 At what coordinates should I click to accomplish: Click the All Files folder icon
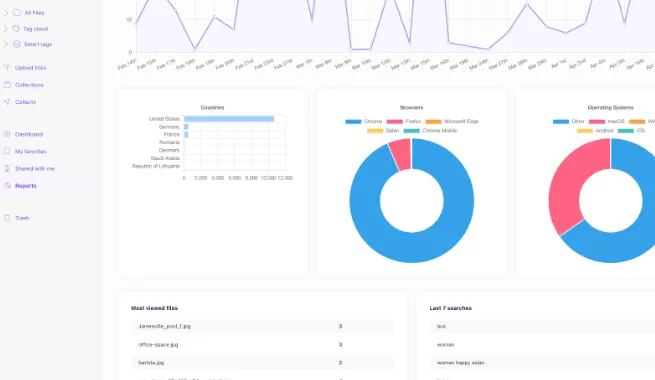click(17, 13)
